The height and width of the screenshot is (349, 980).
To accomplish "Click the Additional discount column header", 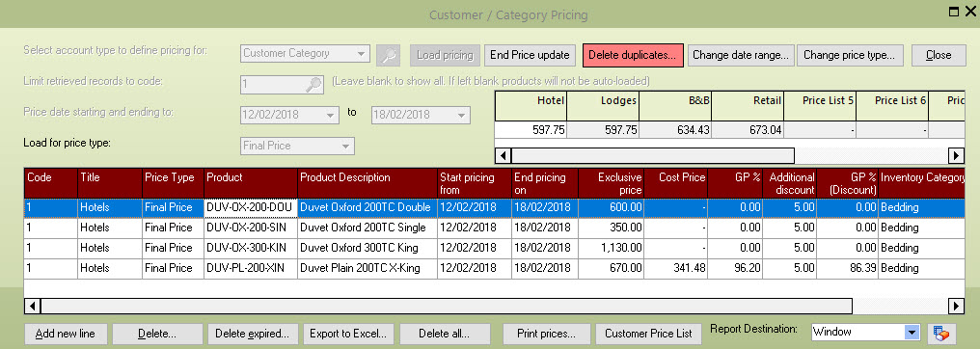I will click(x=790, y=183).
